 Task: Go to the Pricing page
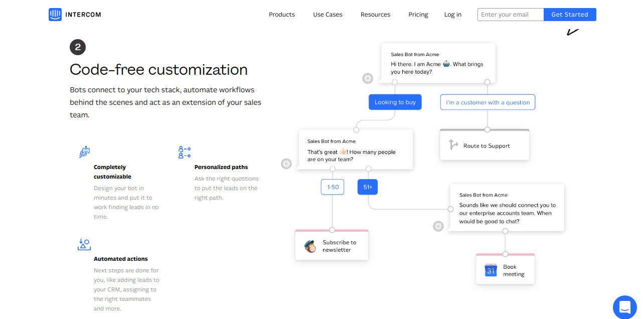[418, 15]
